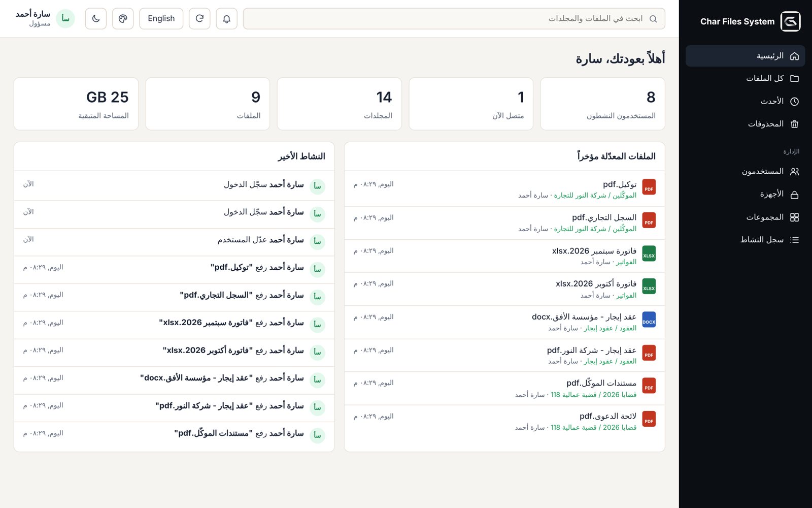The image size is (812, 508).
Task: Click the refresh icon in top bar
Action: tap(199, 19)
